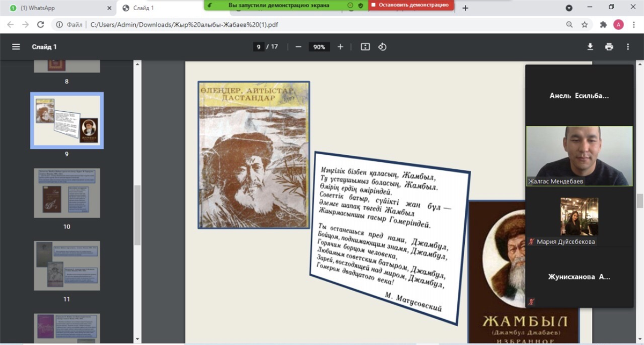This screenshot has width=644, height=345.
Task: Select page 11 thumbnail
Action: [x=67, y=265]
